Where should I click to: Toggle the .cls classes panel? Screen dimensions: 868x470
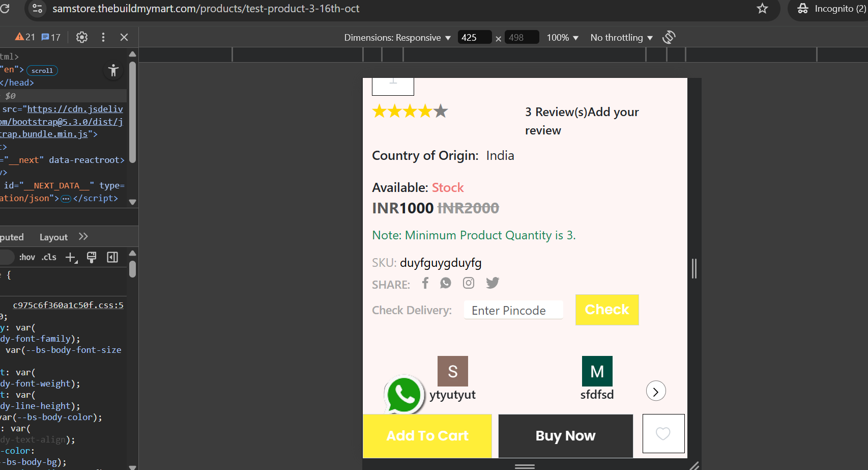pyautogui.click(x=49, y=257)
